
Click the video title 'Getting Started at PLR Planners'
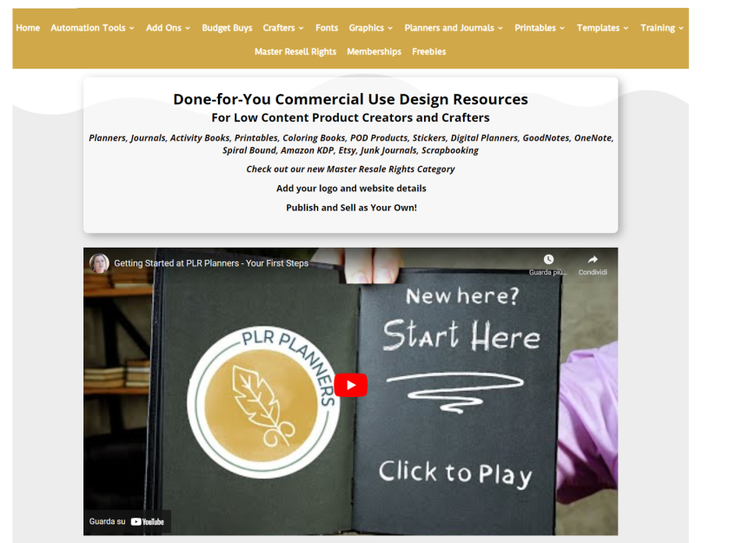211,263
